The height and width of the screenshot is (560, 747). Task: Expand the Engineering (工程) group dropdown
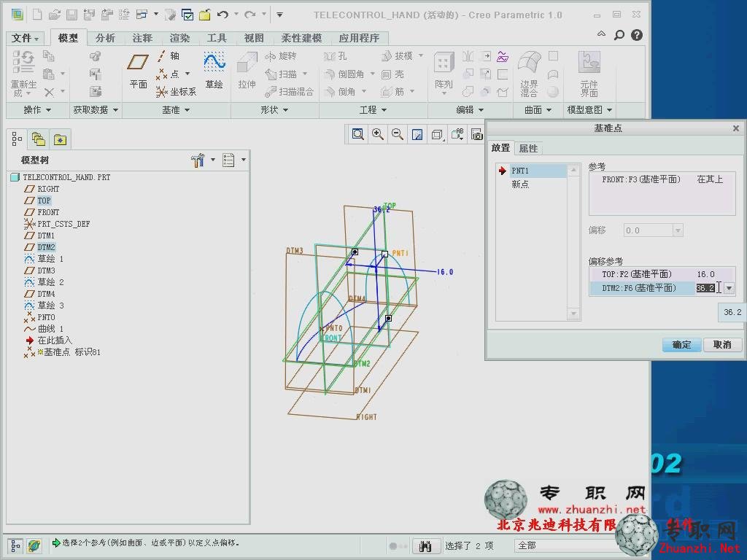tap(373, 110)
